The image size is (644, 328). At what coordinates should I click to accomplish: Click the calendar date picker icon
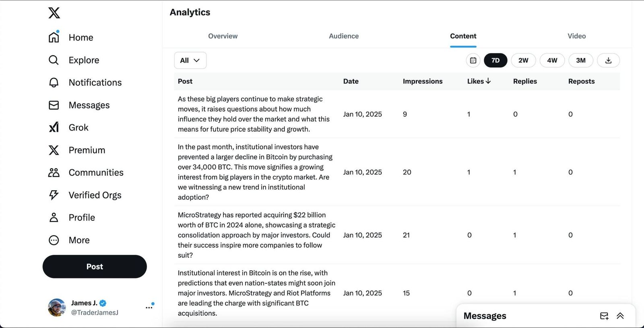473,60
